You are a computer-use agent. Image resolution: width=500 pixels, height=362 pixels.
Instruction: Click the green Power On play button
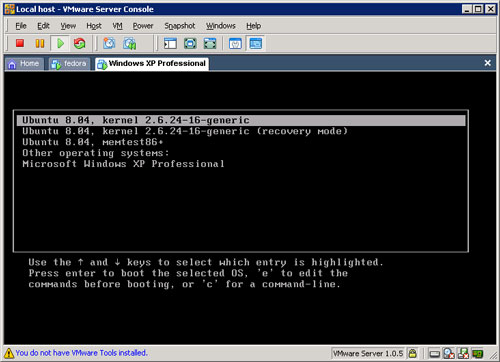pyautogui.click(x=60, y=43)
